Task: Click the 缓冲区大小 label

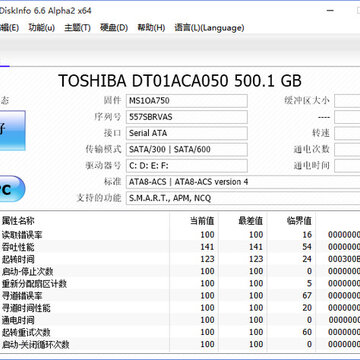Action: 307,100
